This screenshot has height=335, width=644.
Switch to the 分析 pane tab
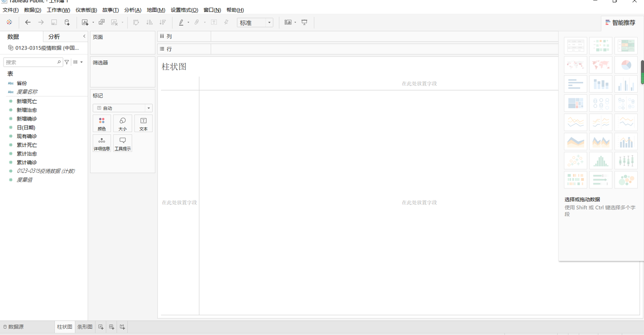tap(54, 37)
